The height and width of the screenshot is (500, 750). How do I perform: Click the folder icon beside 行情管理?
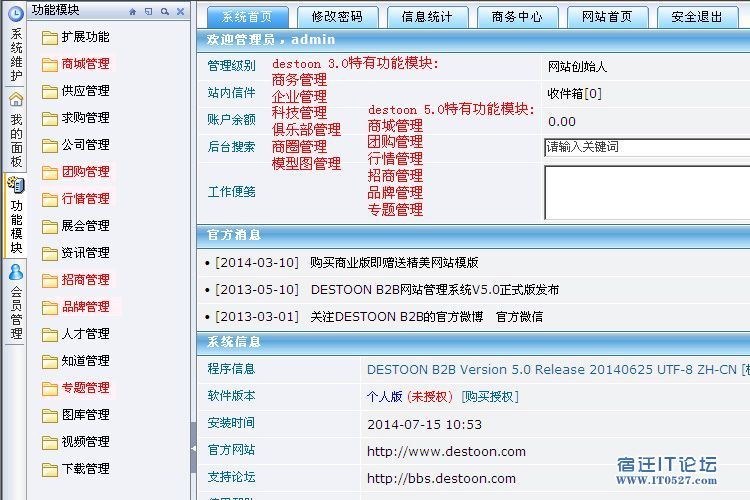pos(50,200)
